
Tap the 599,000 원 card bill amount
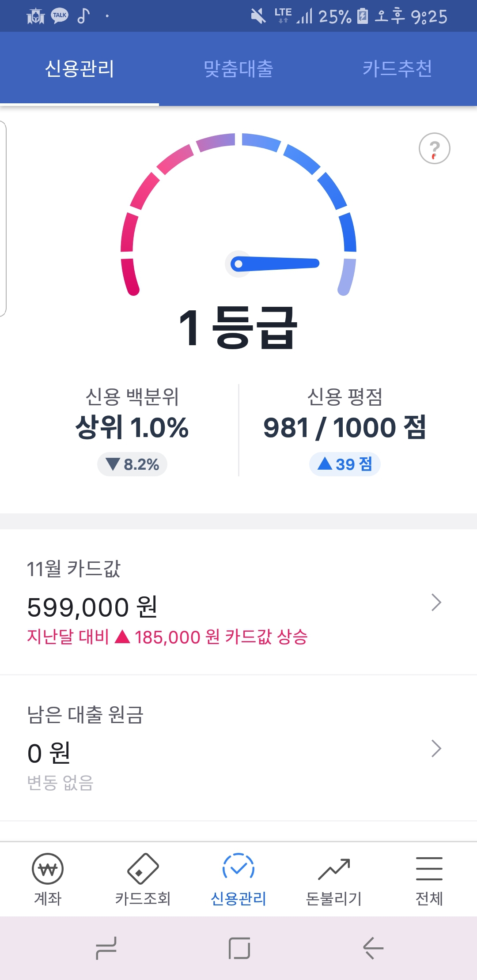(92, 607)
